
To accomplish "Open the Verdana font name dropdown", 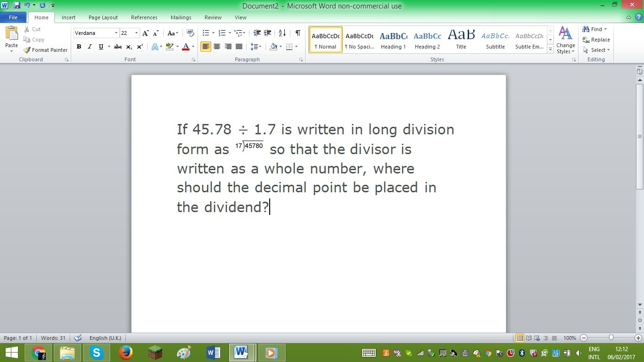I will click(116, 33).
